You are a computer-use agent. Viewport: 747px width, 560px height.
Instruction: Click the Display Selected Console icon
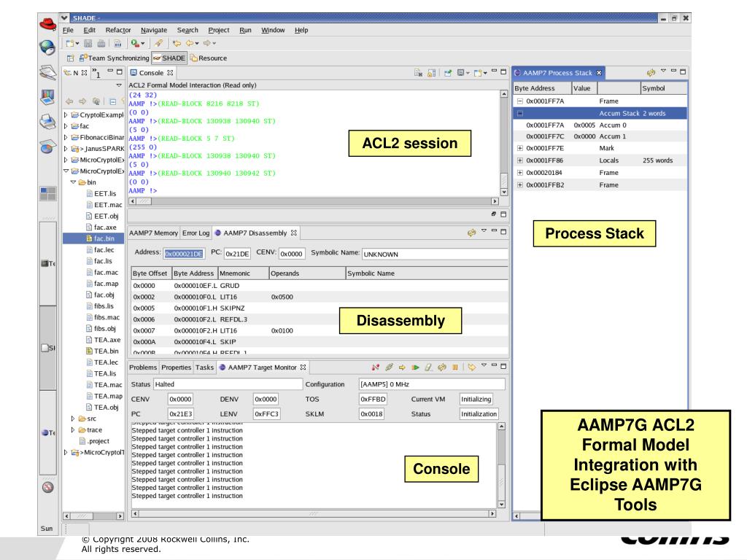[460, 73]
